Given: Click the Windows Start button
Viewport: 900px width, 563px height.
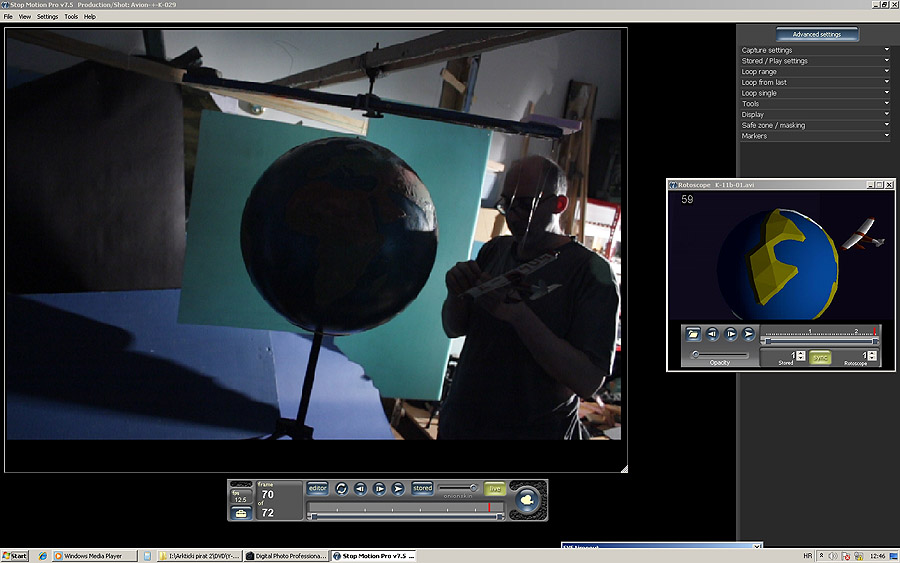Looking at the screenshot, I should pos(15,556).
